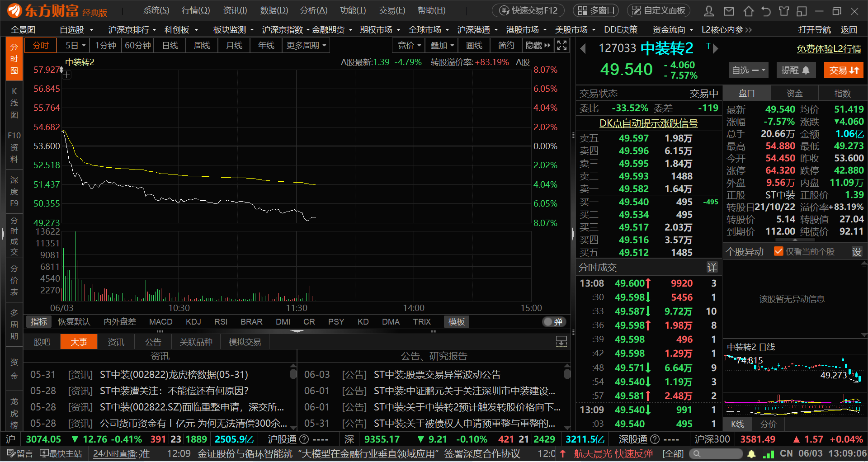Click the 深股通 help question mark
The image size is (868, 462).
[x=655, y=439]
